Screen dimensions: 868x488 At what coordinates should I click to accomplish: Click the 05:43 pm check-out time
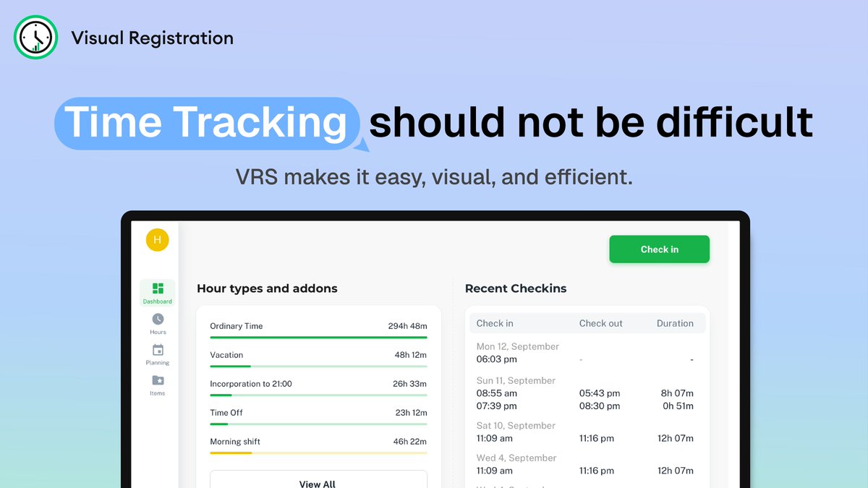point(600,393)
